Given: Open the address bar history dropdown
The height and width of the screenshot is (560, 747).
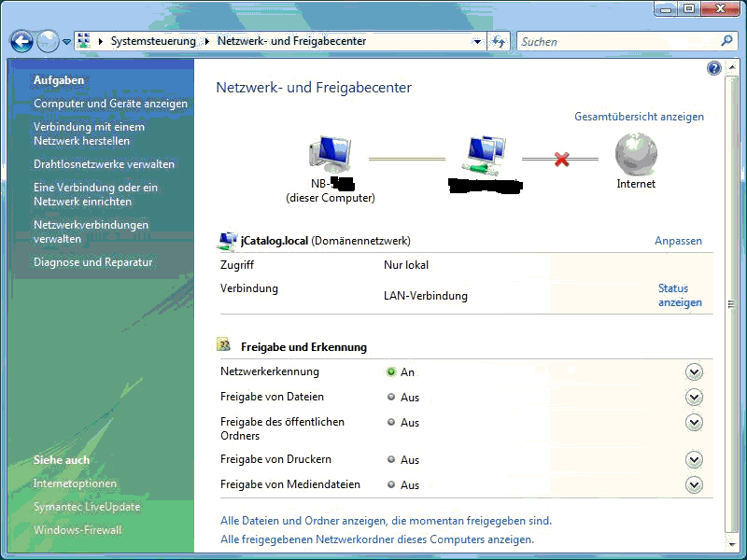Looking at the screenshot, I should pyautogui.click(x=477, y=41).
